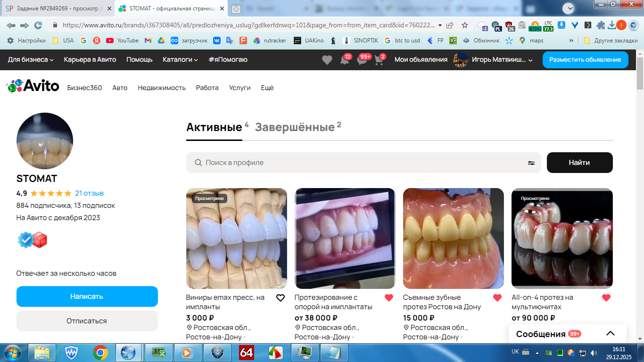Open the browser downloads icon
644x362 pixels.
[611, 25]
